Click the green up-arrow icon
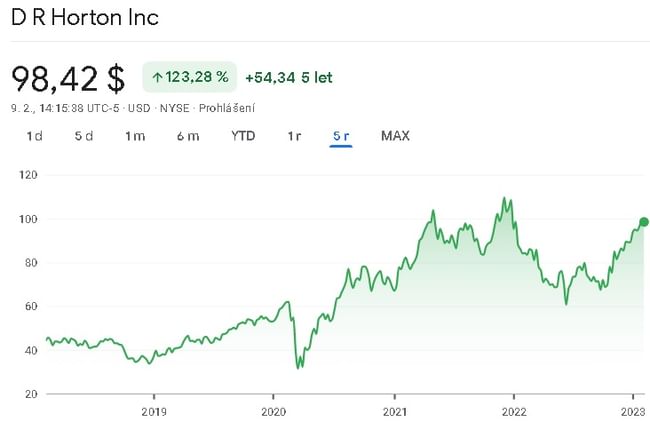Screen dimensions: 650x423 tap(157, 77)
